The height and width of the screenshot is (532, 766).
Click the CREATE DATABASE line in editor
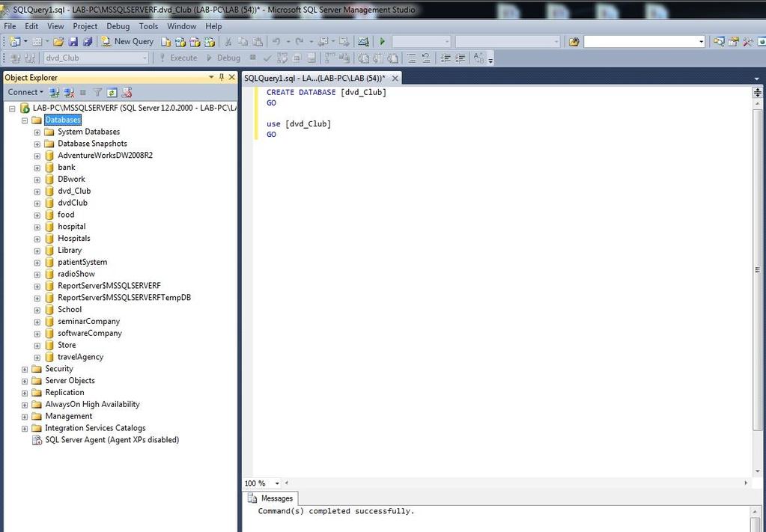point(326,92)
